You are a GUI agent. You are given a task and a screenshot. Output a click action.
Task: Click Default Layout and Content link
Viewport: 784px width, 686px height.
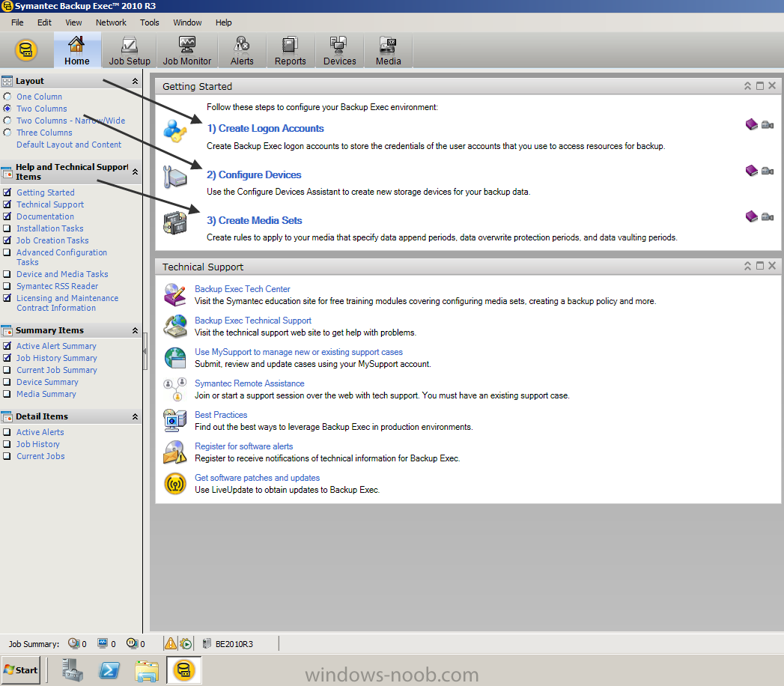(x=69, y=145)
